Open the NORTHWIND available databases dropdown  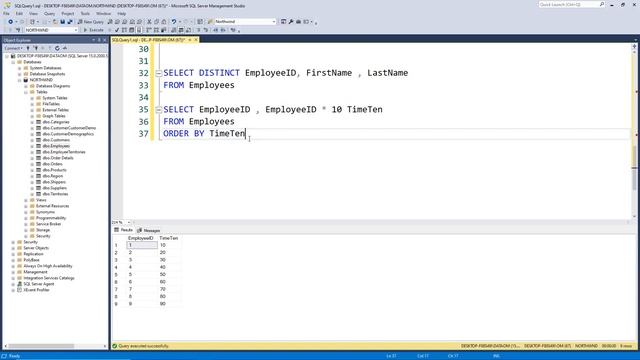76,30
